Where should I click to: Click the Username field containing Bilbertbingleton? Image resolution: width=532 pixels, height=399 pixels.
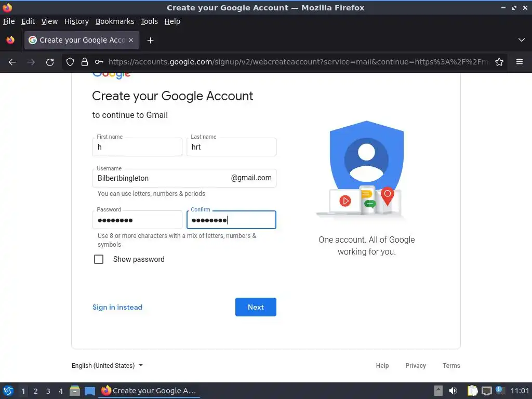point(184,178)
